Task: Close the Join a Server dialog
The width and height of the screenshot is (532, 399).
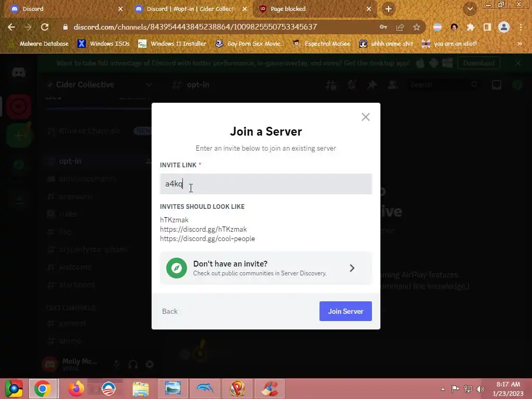Action: coord(365,117)
